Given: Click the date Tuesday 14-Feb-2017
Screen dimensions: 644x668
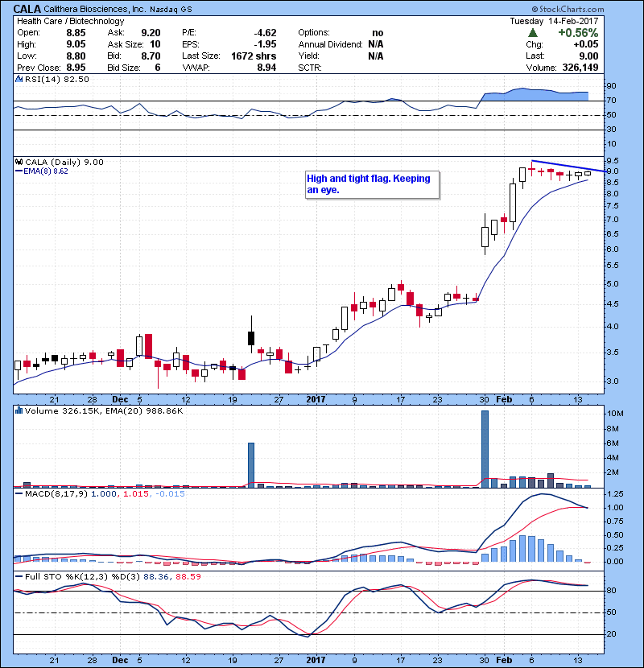Looking at the screenshot, I should click(x=554, y=21).
